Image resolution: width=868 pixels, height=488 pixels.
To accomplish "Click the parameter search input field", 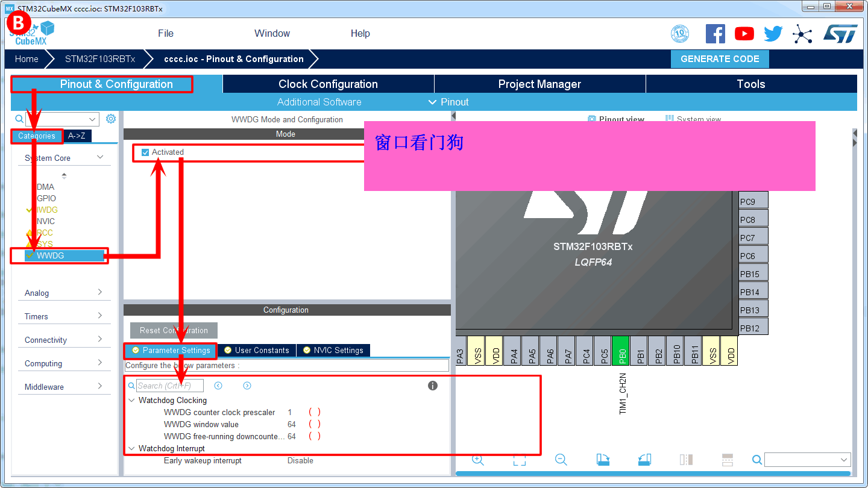I will [x=170, y=386].
